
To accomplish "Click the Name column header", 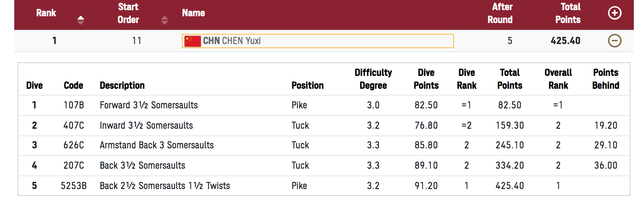I will click(193, 13).
